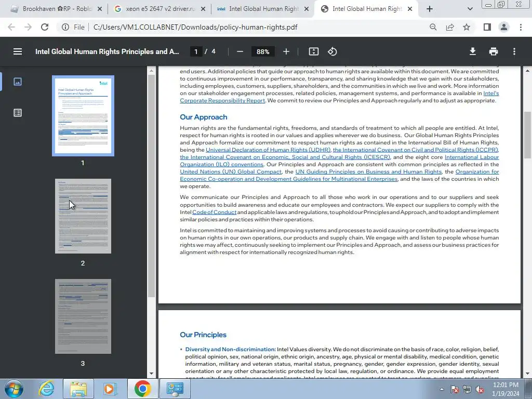Share this page from the address bar
The height and width of the screenshot is (399, 532).
click(450, 27)
